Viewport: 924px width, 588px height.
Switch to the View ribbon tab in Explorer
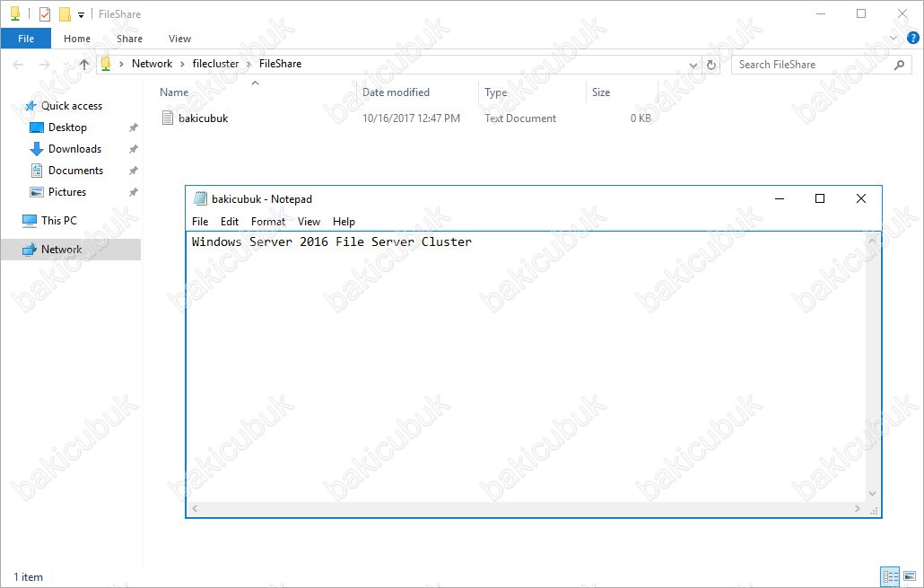tap(179, 39)
